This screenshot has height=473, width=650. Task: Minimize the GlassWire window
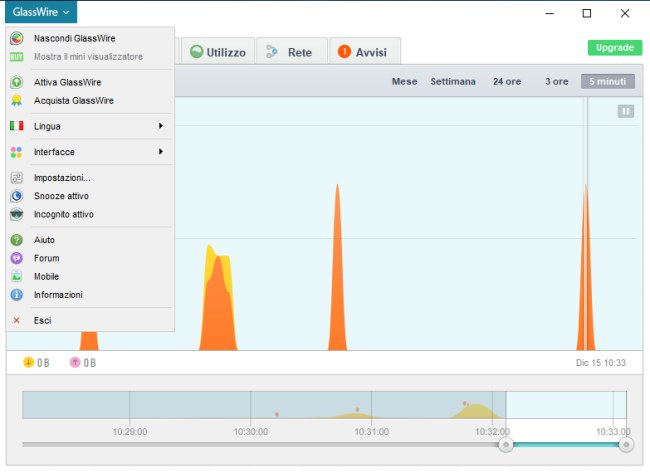click(549, 13)
